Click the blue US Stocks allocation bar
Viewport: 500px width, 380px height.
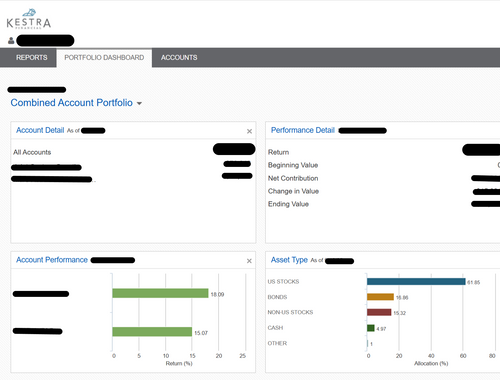pos(416,282)
